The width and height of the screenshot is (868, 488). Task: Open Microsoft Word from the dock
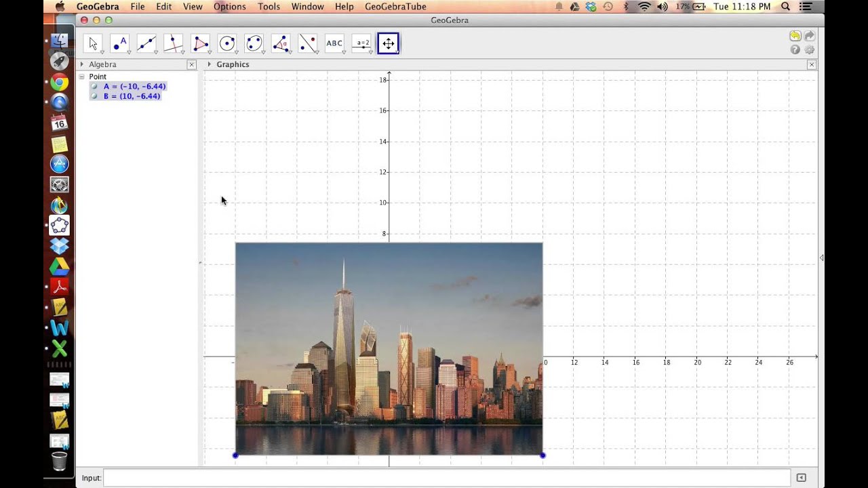click(60, 328)
